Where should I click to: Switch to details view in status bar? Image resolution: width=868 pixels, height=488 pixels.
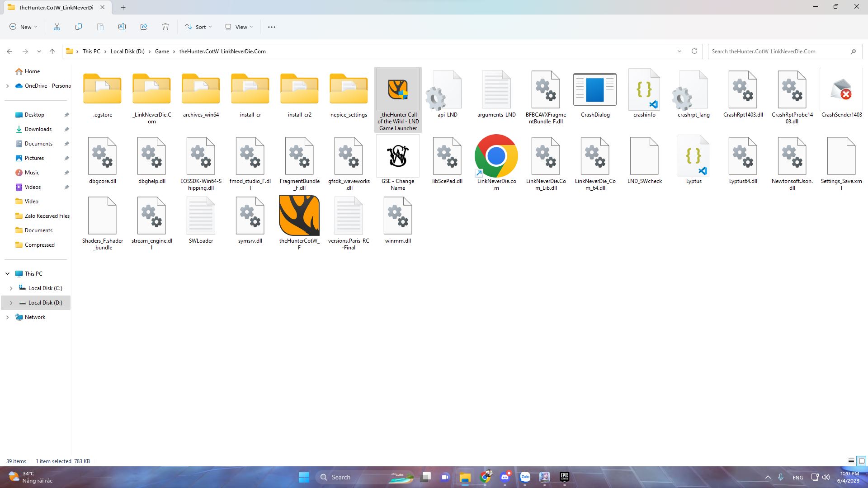851,461
